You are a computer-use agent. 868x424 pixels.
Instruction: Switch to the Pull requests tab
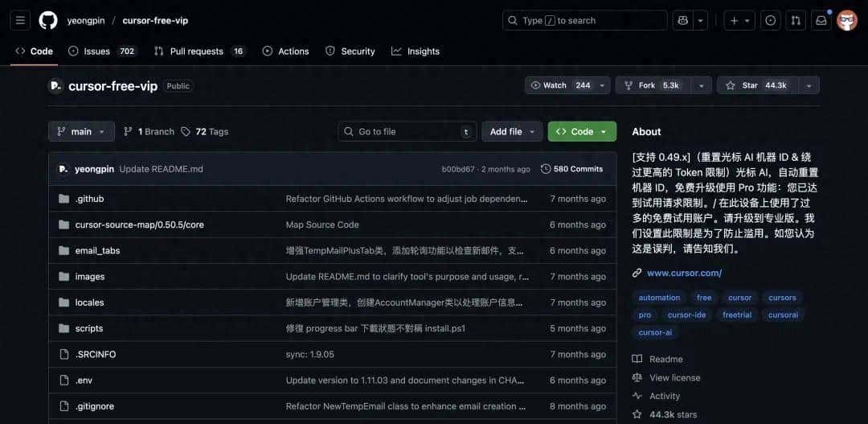pyautogui.click(x=199, y=51)
